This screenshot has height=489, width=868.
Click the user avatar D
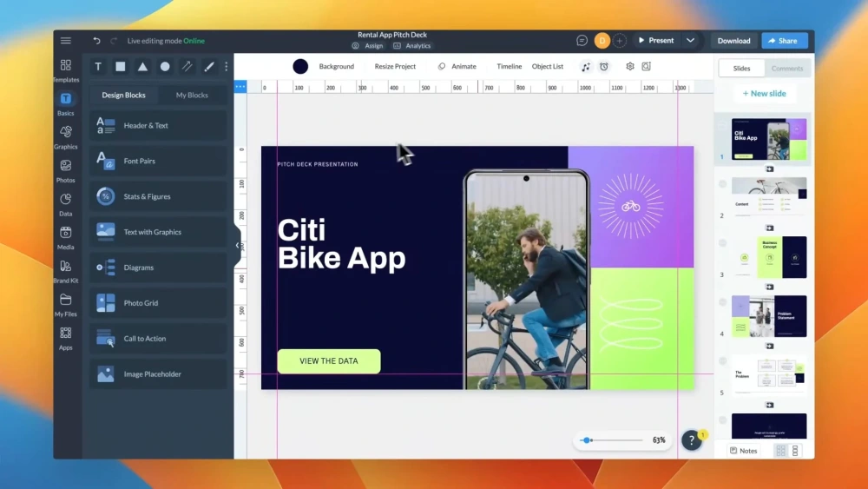click(x=602, y=41)
